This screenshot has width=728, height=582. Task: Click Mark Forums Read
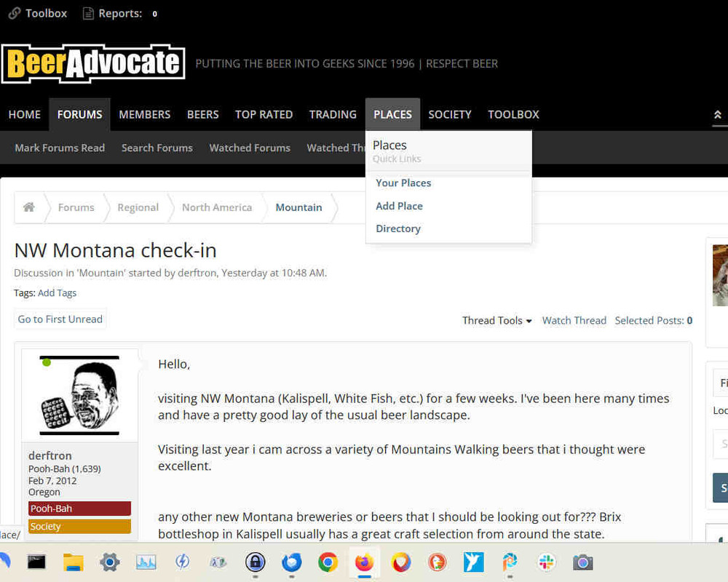60,148
